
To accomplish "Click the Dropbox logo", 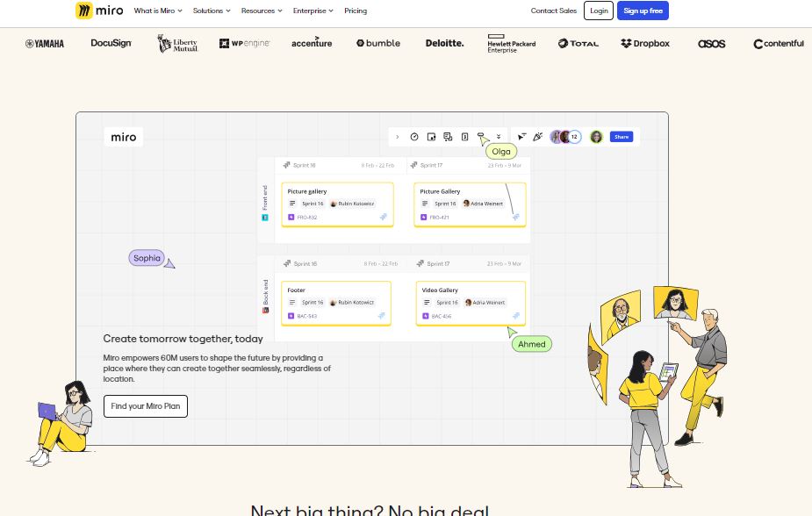I will pos(644,44).
